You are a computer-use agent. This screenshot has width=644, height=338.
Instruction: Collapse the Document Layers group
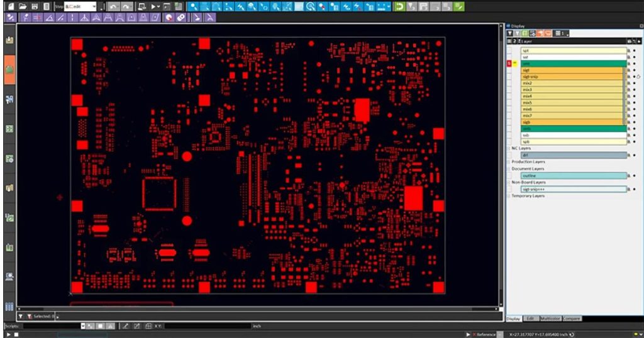pos(508,168)
